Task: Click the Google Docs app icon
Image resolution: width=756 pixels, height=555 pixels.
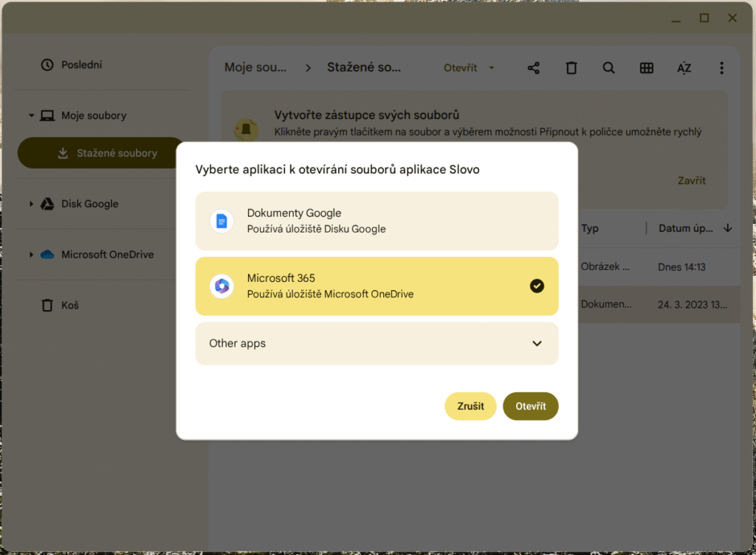Action: coord(221,221)
